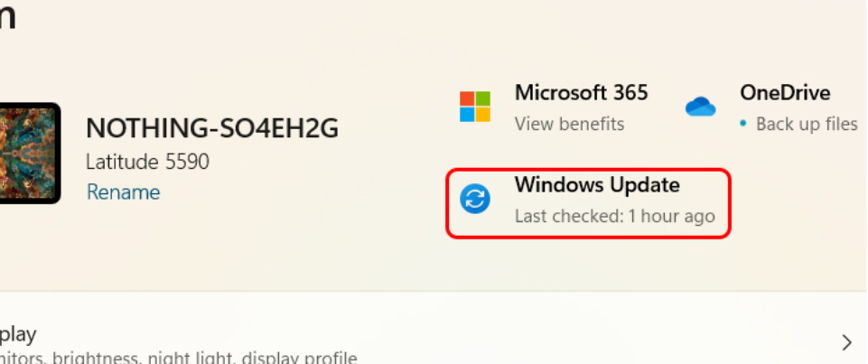868x364 pixels.
Task: Click the blue OneDrive cloud icon
Action: point(700,107)
